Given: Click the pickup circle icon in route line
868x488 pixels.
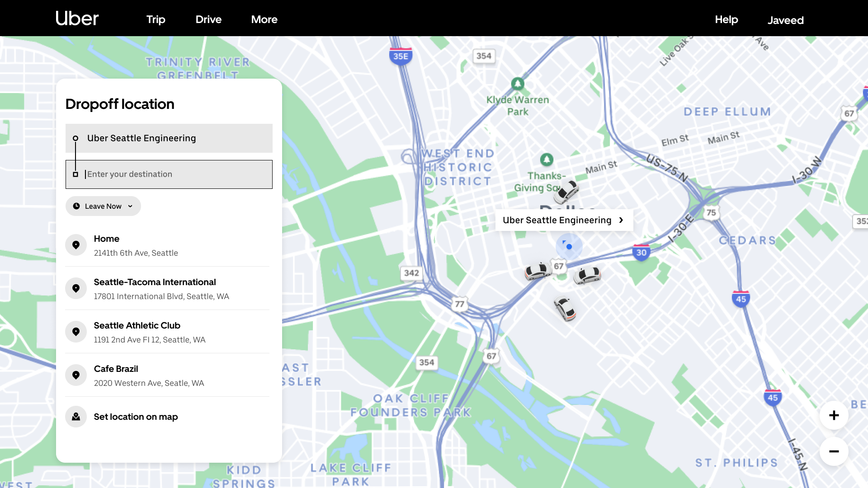Looking at the screenshot, I should [x=75, y=138].
